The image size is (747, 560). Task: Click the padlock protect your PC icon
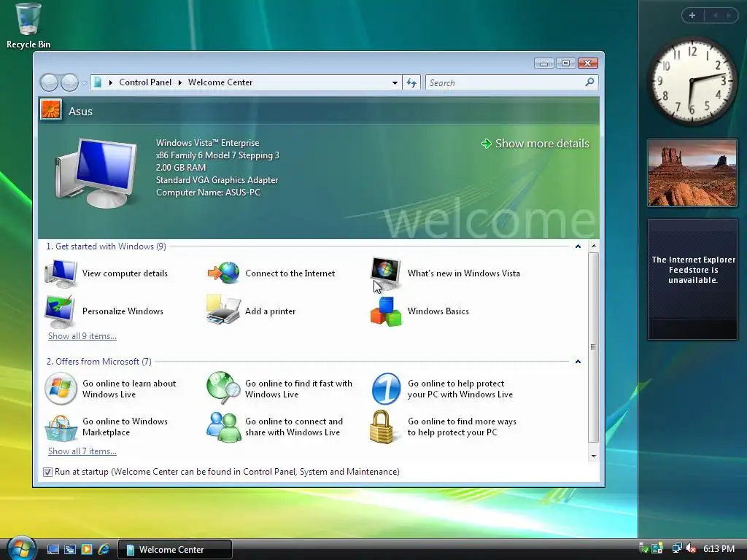[382, 427]
